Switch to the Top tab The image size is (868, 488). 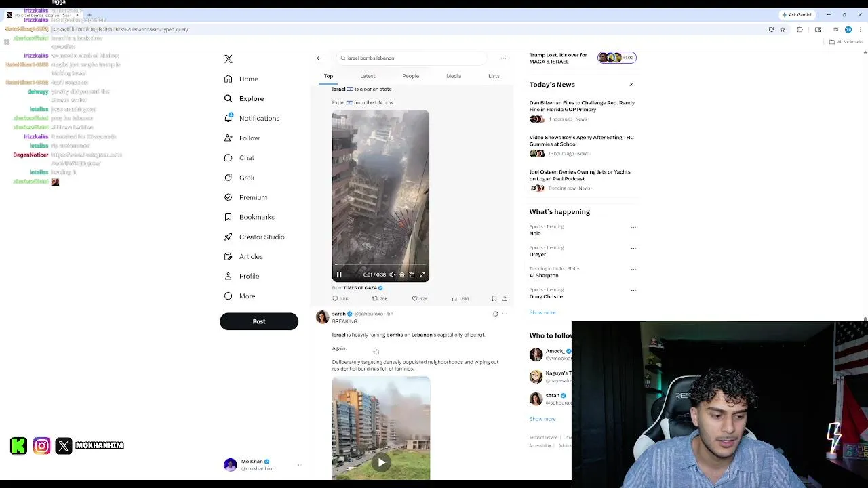328,76
